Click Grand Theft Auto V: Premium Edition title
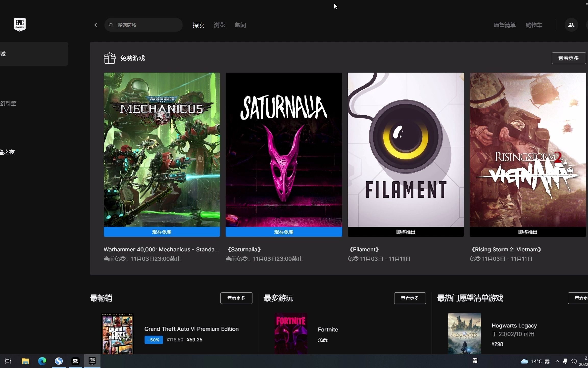 (191, 329)
